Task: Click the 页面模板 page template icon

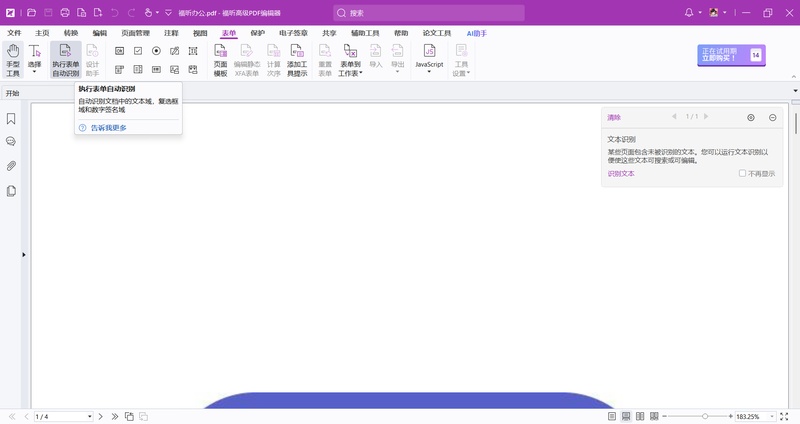Action: coord(221,60)
